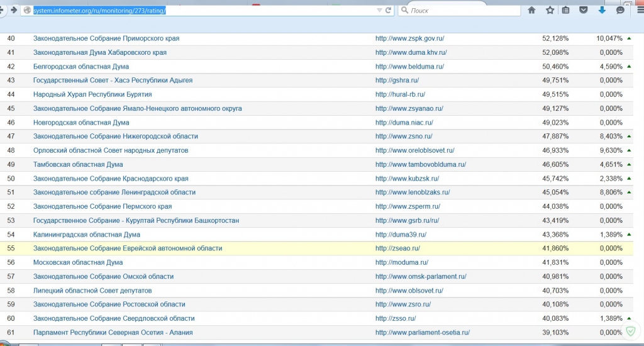Open Законодательное Собрание Еврейской автономной области

pos(128,248)
